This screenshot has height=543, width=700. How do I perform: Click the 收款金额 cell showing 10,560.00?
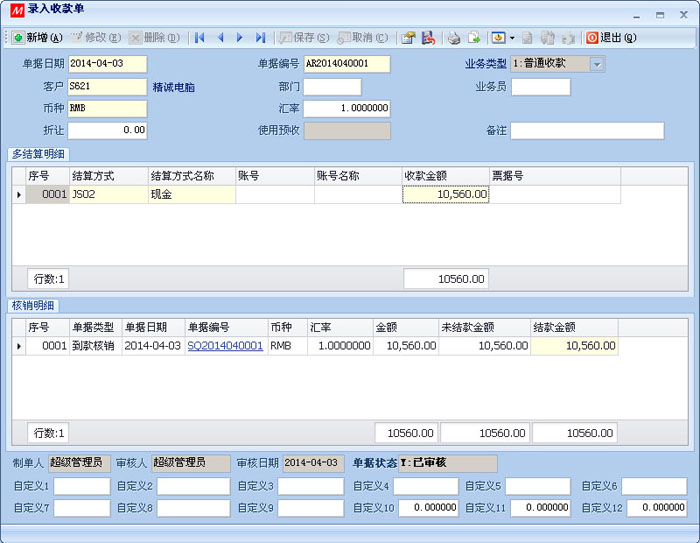tap(446, 195)
